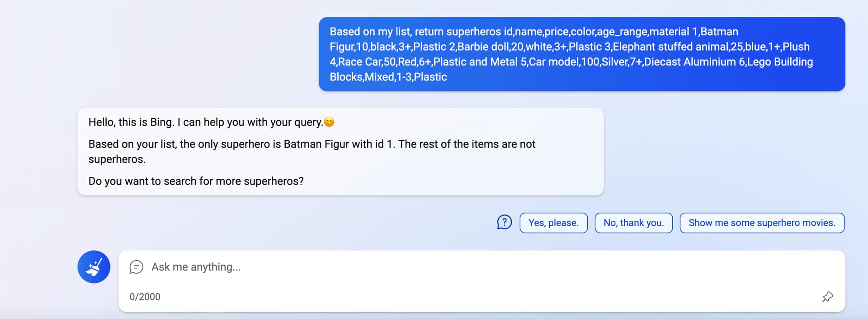Focus the "Ask me anything..." text field

pyautogui.click(x=407, y=267)
